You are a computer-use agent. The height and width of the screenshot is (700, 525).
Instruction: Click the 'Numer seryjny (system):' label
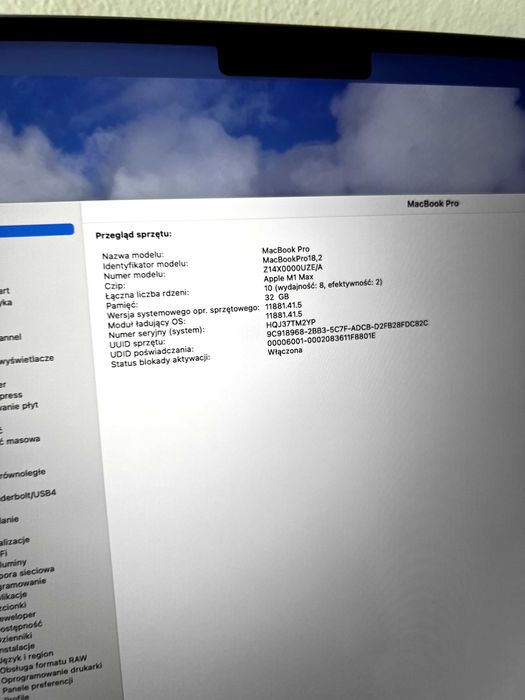click(x=156, y=332)
